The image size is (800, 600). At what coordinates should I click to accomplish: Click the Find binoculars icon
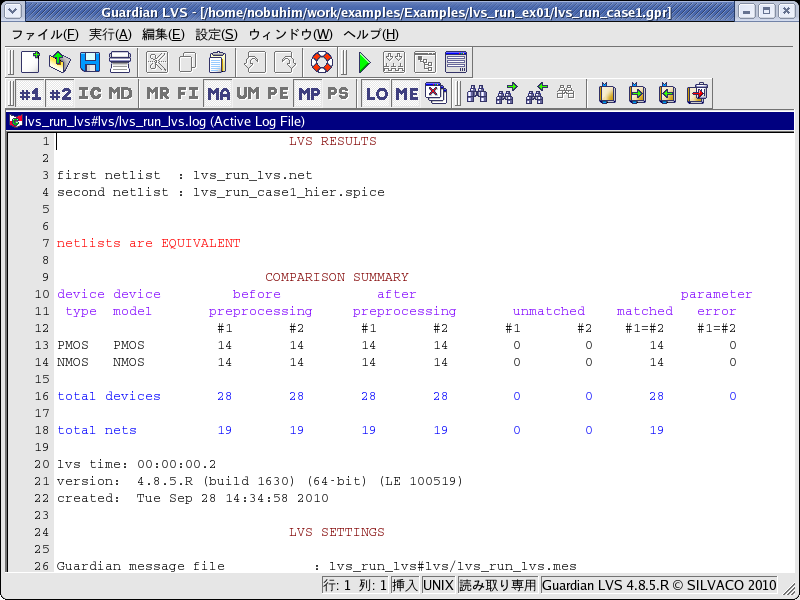477,93
